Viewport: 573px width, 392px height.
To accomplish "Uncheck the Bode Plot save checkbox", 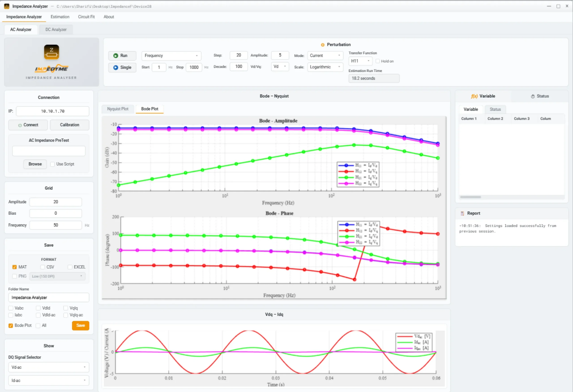I will (11, 326).
